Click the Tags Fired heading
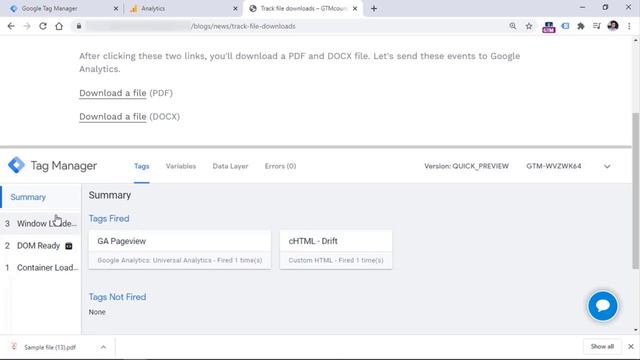 [x=109, y=219]
